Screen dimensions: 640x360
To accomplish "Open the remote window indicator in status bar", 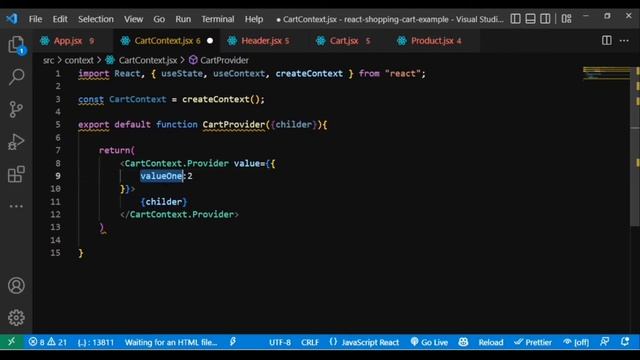I will pos(11,342).
